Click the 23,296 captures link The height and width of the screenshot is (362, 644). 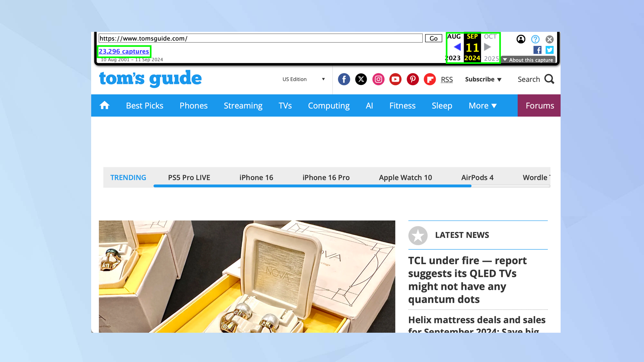pos(124,51)
